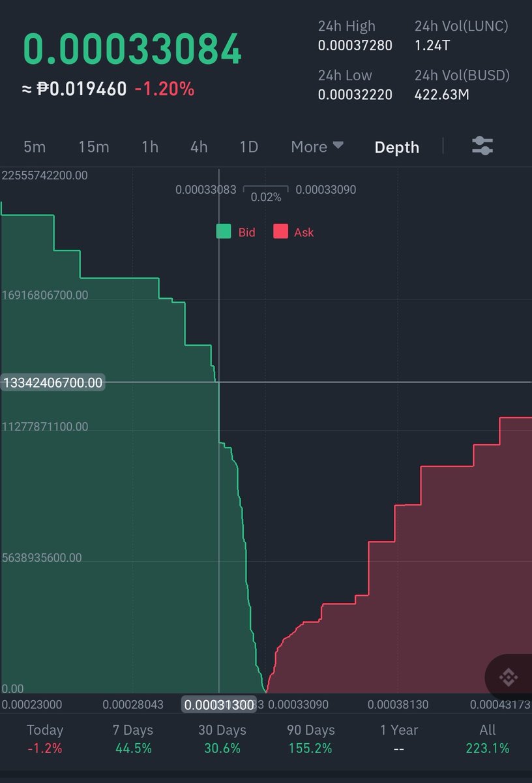Click the x-axis label 0.00038130

(398, 705)
